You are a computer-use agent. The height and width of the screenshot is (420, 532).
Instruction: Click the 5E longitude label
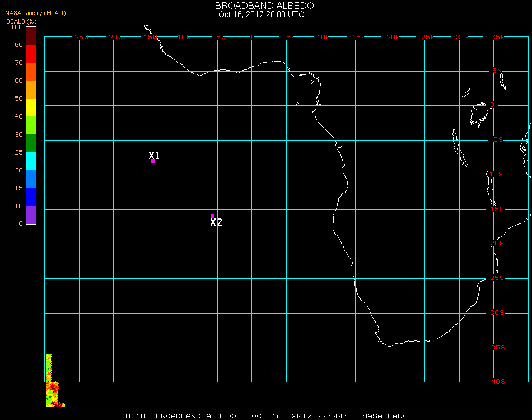pyautogui.click(x=291, y=37)
